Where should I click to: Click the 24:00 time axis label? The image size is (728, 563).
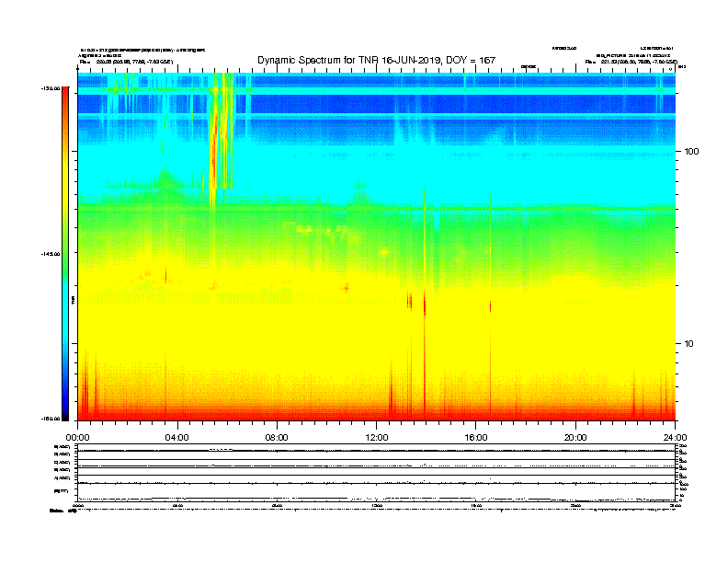[675, 438]
